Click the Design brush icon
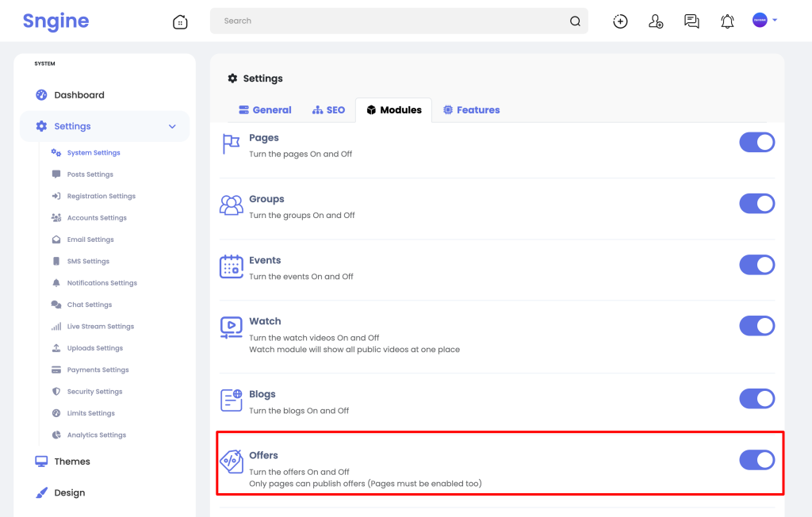812x517 pixels. [41, 492]
